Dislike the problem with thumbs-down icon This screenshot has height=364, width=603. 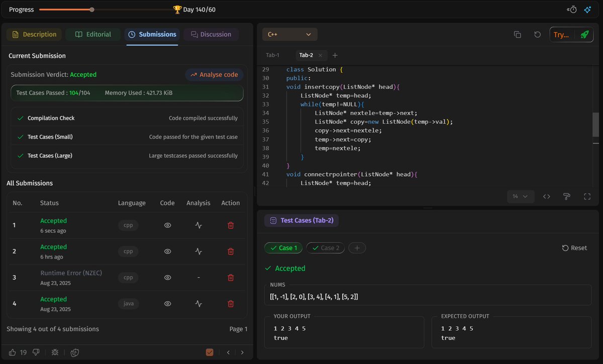36,352
